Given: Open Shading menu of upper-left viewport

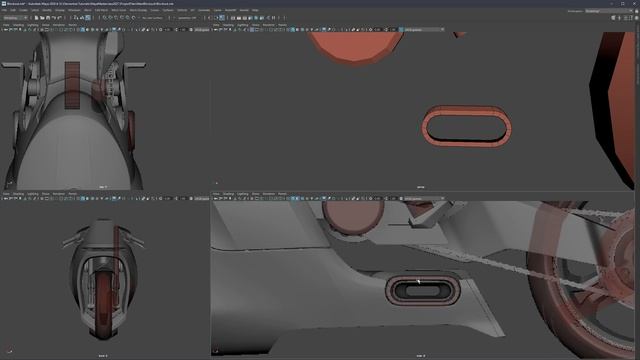Looking at the screenshot, I should [18, 25].
